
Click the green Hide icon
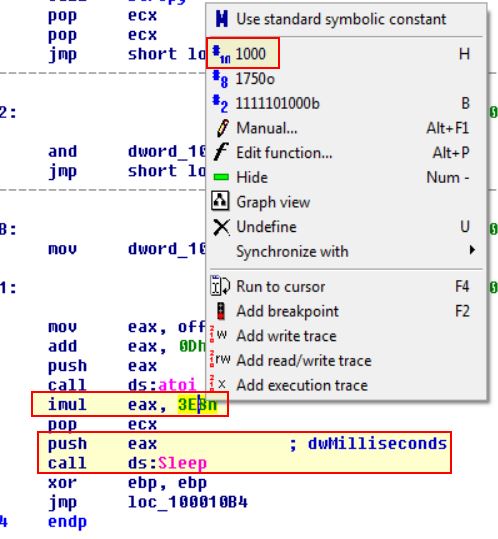tap(221, 177)
